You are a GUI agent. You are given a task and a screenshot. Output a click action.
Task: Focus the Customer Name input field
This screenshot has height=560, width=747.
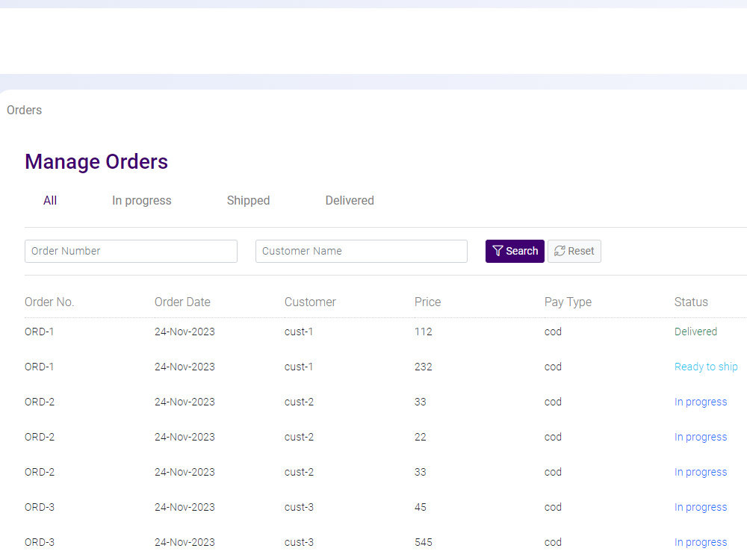pos(361,251)
